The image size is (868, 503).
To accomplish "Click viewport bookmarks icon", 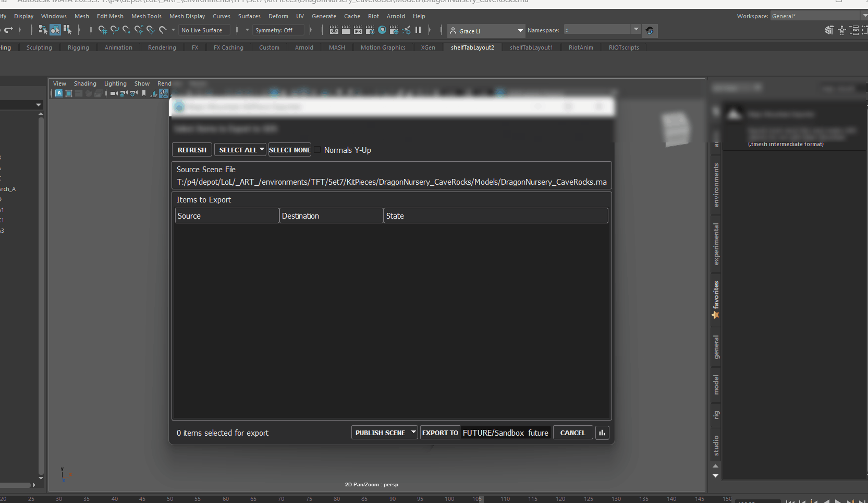I will [x=144, y=93].
